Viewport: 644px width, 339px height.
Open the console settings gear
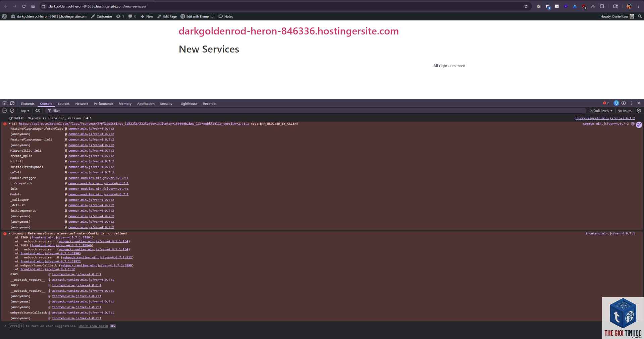point(639,111)
